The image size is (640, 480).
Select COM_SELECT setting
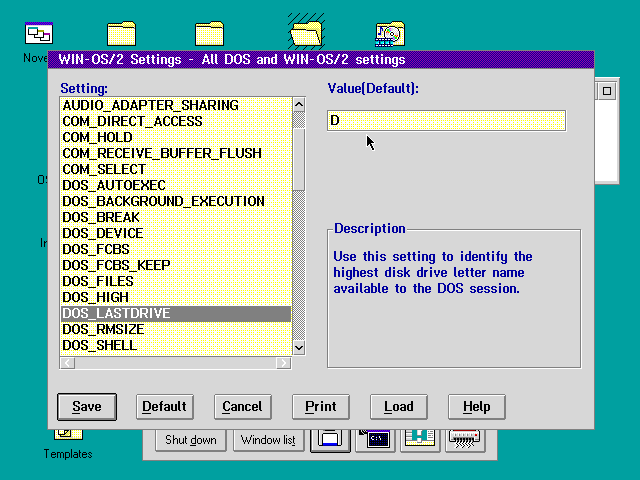(x=176, y=169)
